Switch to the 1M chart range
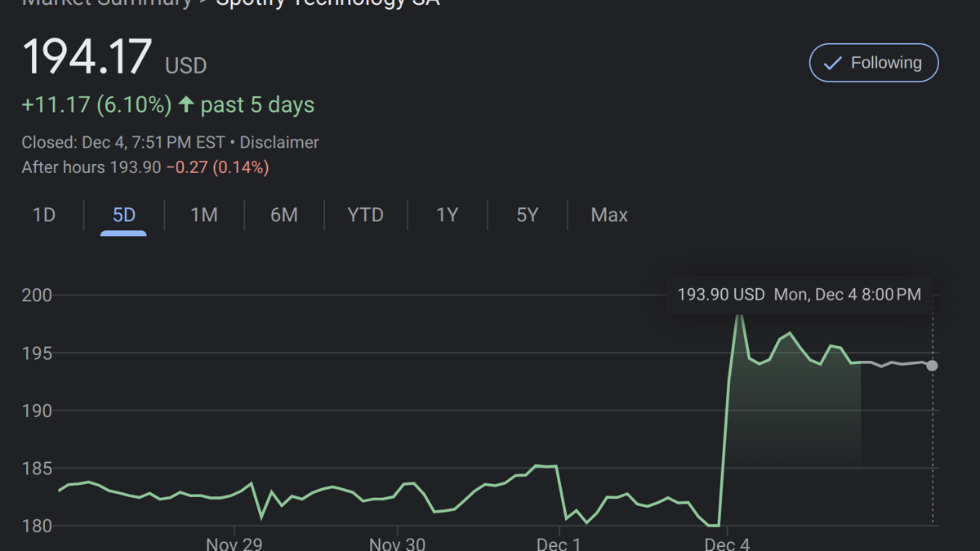The width and height of the screenshot is (980, 551). 203,216
